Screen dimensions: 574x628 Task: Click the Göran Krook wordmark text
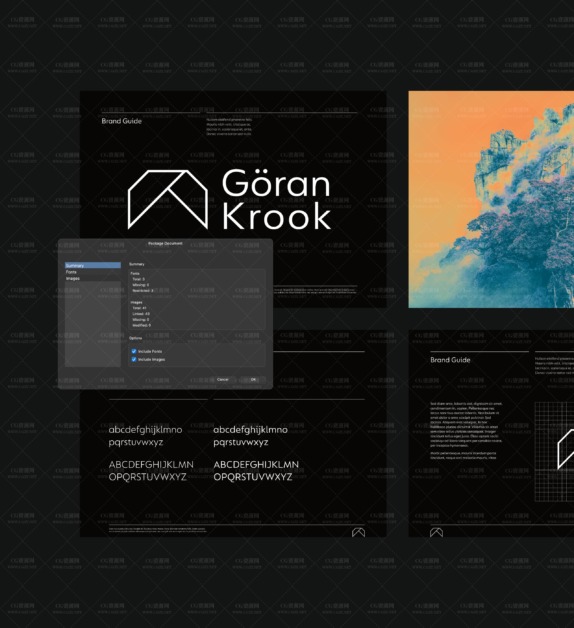(276, 199)
